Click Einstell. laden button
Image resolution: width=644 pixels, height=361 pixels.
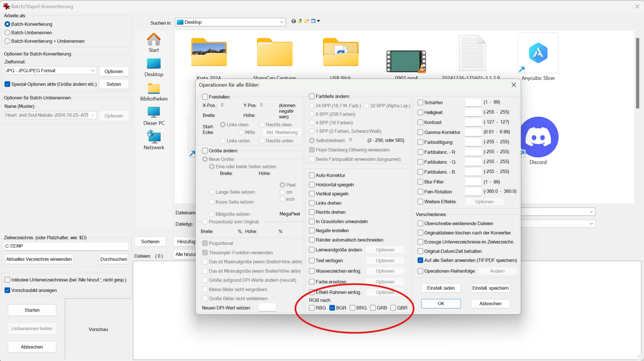441,288
